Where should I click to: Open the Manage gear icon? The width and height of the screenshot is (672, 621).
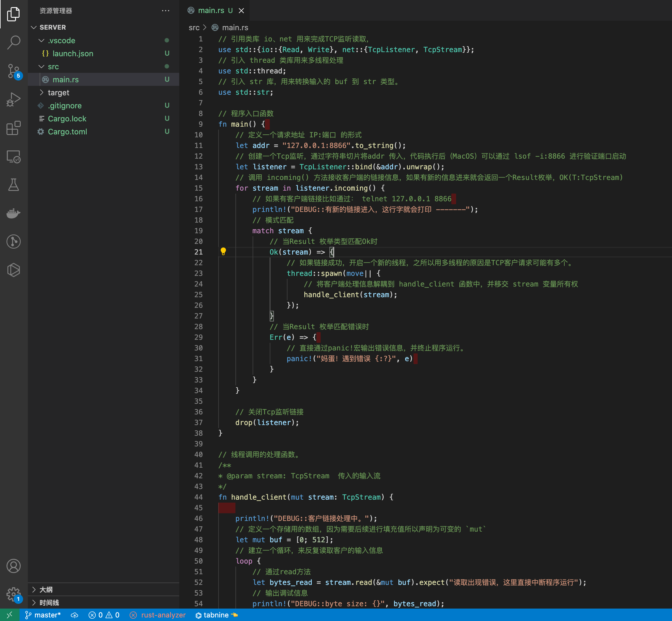[13, 594]
